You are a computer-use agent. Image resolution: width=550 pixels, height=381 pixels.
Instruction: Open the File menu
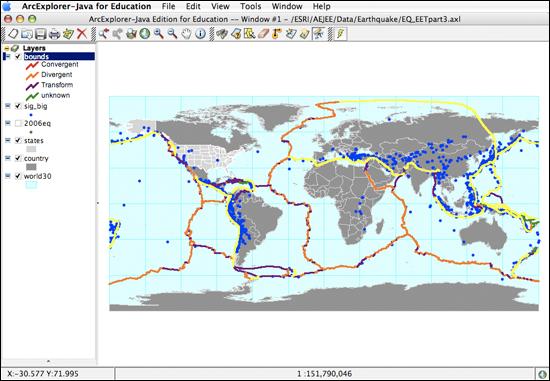pos(168,6)
